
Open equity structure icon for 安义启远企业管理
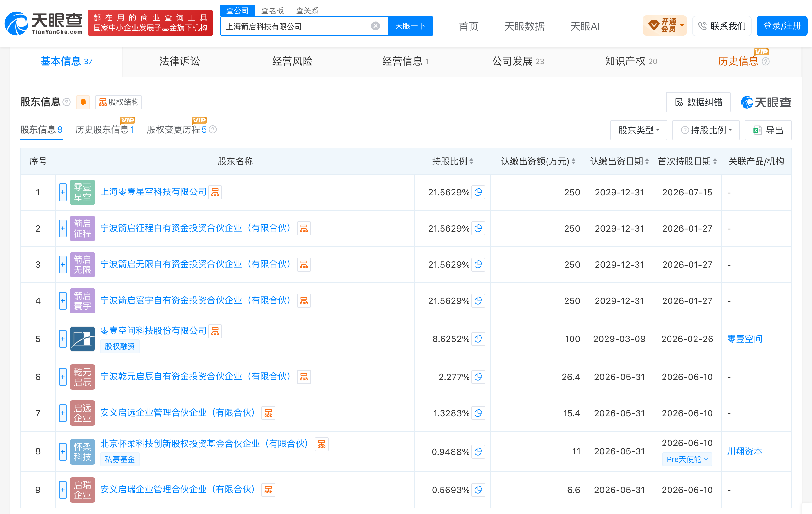pos(268,413)
